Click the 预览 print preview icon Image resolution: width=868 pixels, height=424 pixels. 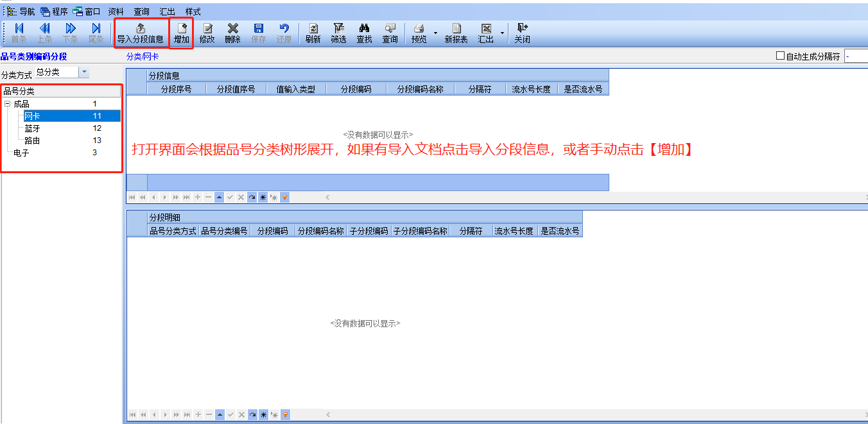point(419,33)
